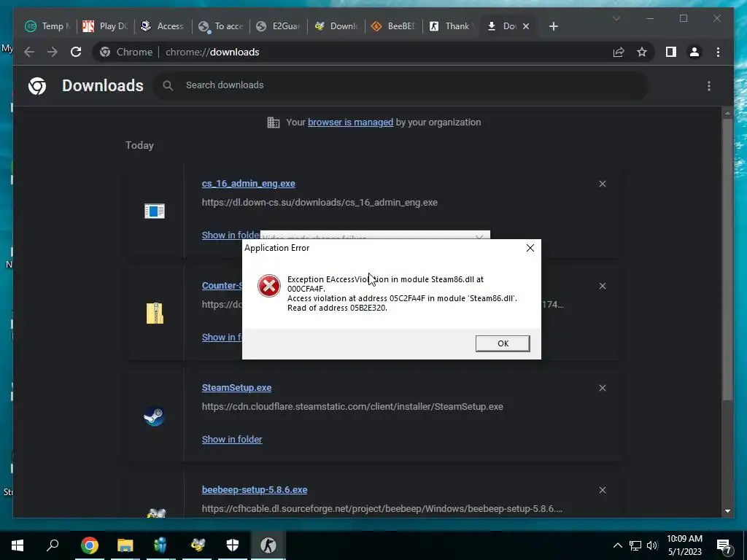
Task: Open the notification center icon
Action: coord(724,545)
